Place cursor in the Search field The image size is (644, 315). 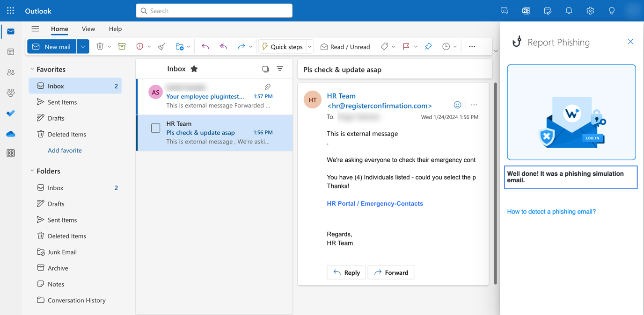pyautogui.click(x=214, y=10)
